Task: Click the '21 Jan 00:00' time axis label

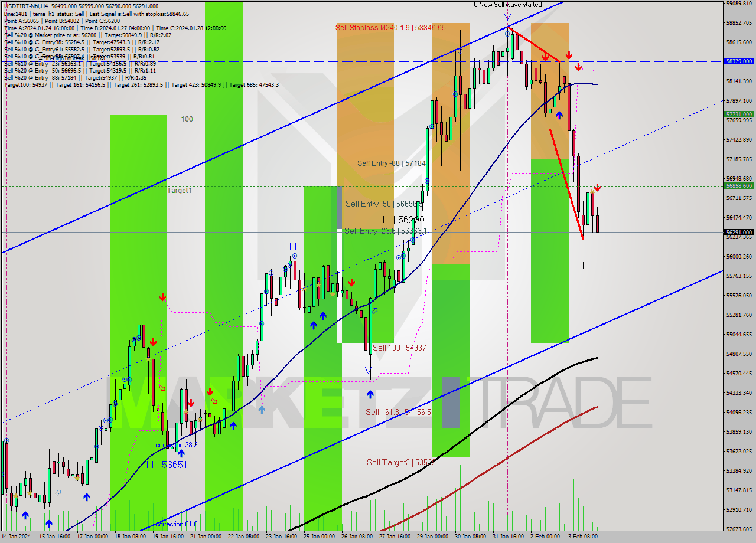Action: [206, 537]
